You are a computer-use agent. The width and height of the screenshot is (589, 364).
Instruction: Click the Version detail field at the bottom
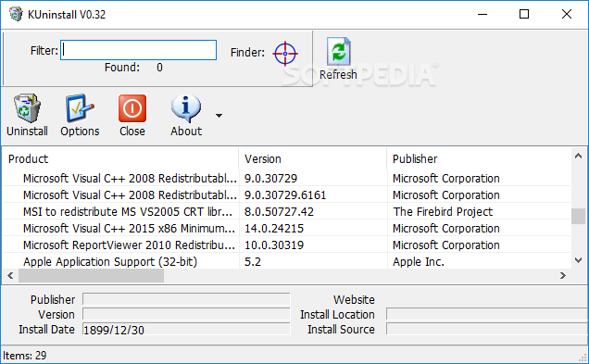(x=186, y=314)
